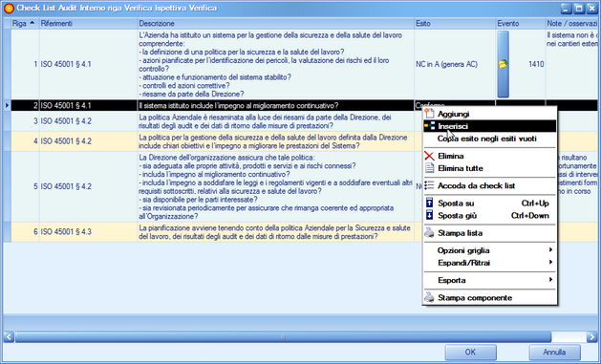Click the Evento column header
Viewport: 601px width, 364px height.
[x=521, y=23]
